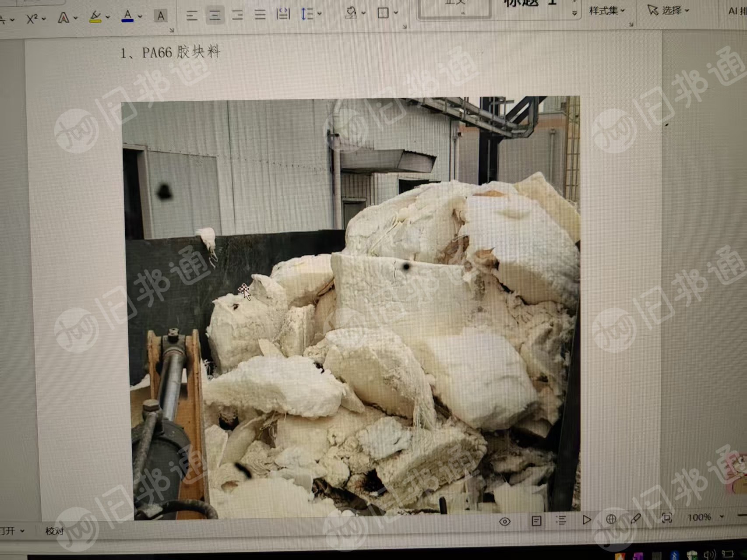Toggle character shading button
This screenshot has height=560, width=747.
point(161,16)
